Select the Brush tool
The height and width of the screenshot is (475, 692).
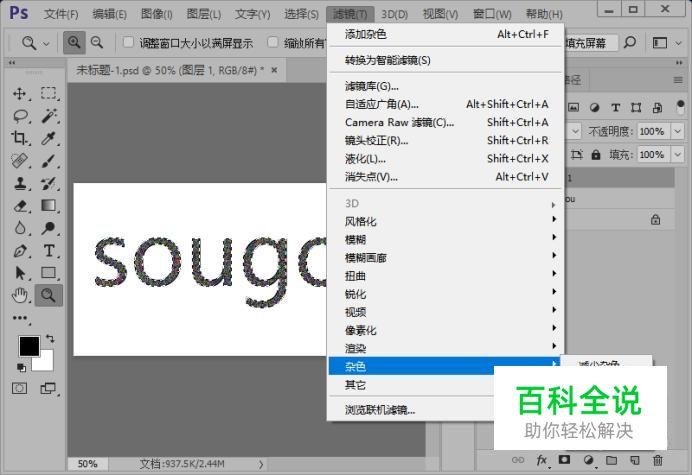(x=48, y=160)
